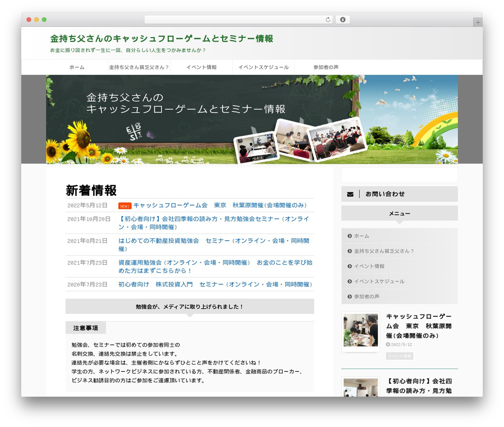Click the 注意事項 label
Viewport: 504px width, 427px height.
click(x=85, y=328)
